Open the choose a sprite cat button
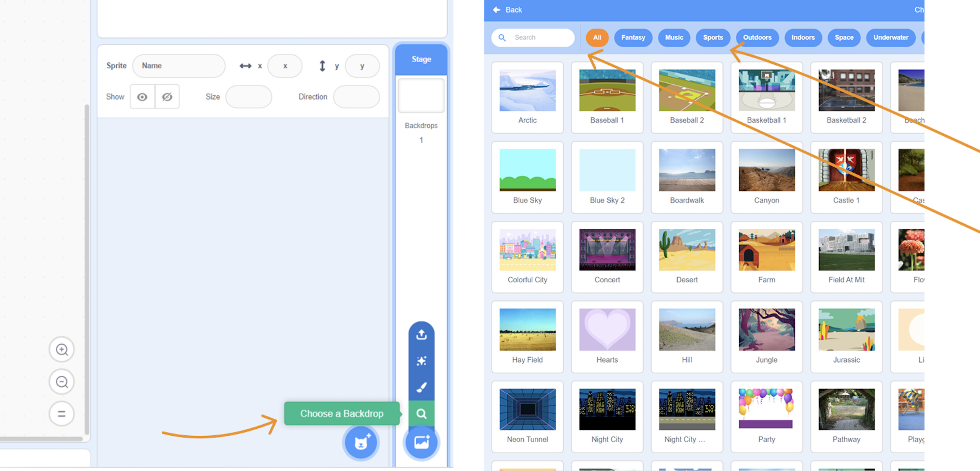 [361, 443]
